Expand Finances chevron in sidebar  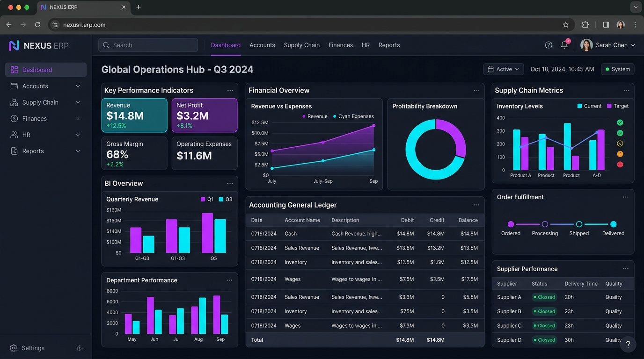coord(78,119)
